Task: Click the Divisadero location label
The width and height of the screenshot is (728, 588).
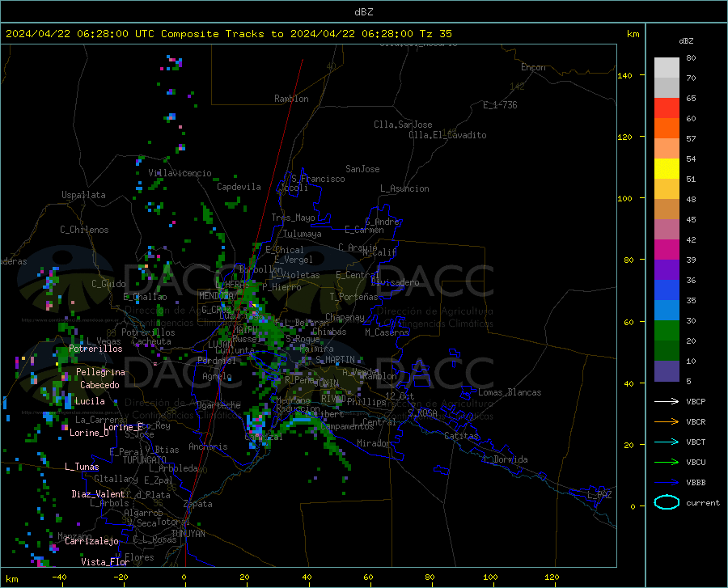Action: click(x=395, y=282)
